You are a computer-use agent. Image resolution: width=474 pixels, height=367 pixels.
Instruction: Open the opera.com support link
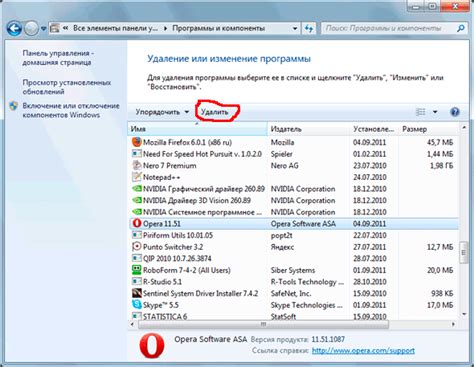click(x=363, y=351)
